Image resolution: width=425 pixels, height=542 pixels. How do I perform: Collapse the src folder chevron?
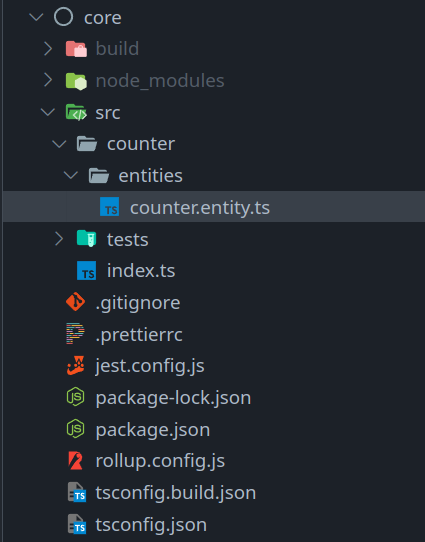point(48,112)
